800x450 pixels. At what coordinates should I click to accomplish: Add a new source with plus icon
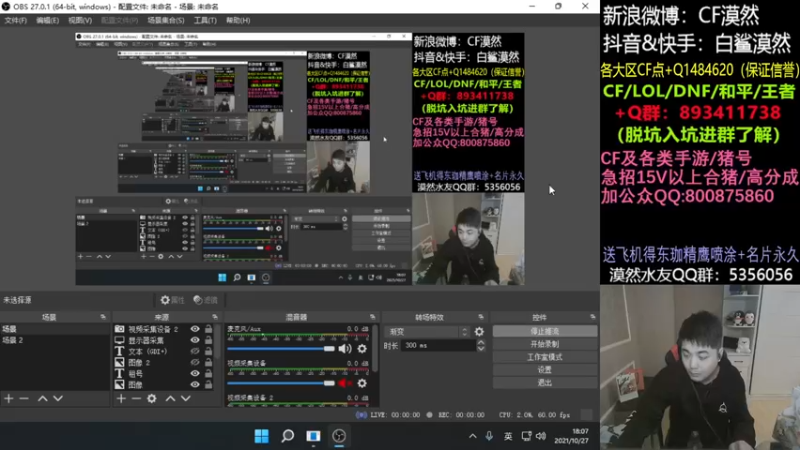pos(121,398)
